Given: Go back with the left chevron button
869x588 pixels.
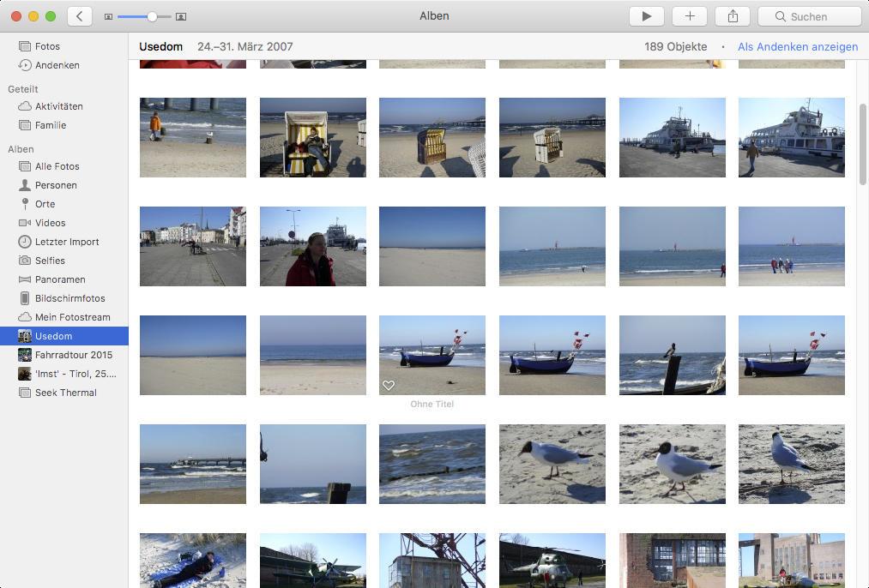Looking at the screenshot, I should pos(79,16).
